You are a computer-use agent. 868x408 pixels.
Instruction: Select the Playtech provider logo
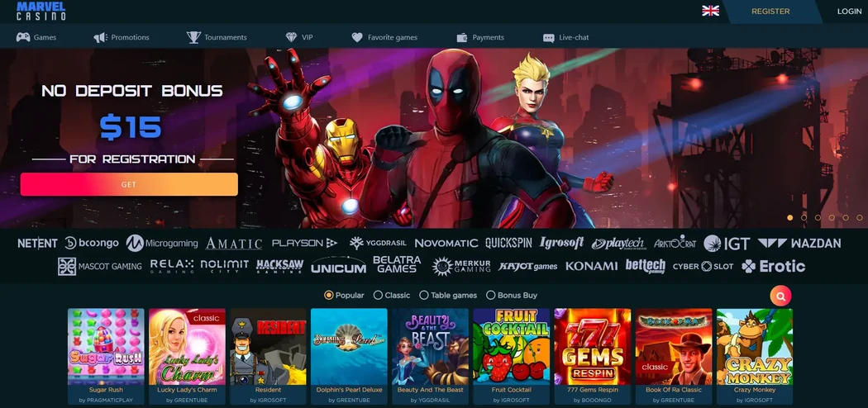click(618, 244)
